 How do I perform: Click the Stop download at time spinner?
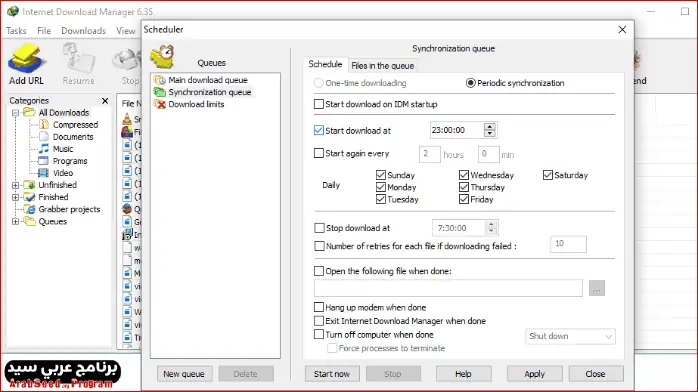(491, 228)
